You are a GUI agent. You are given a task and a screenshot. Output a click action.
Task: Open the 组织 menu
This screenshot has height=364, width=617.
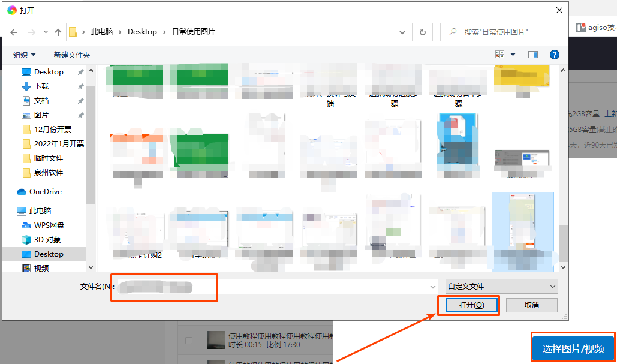pos(24,55)
